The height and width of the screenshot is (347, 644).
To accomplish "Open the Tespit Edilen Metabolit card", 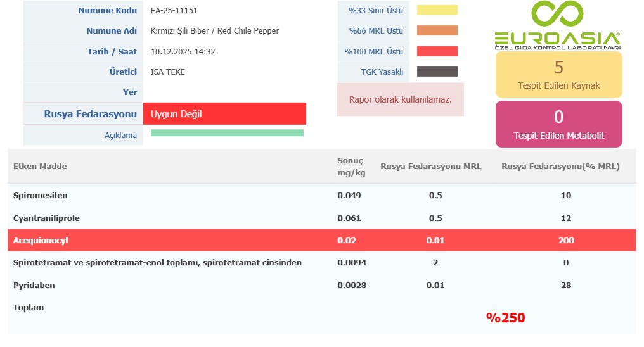I will pyautogui.click(x=558, y=124).
